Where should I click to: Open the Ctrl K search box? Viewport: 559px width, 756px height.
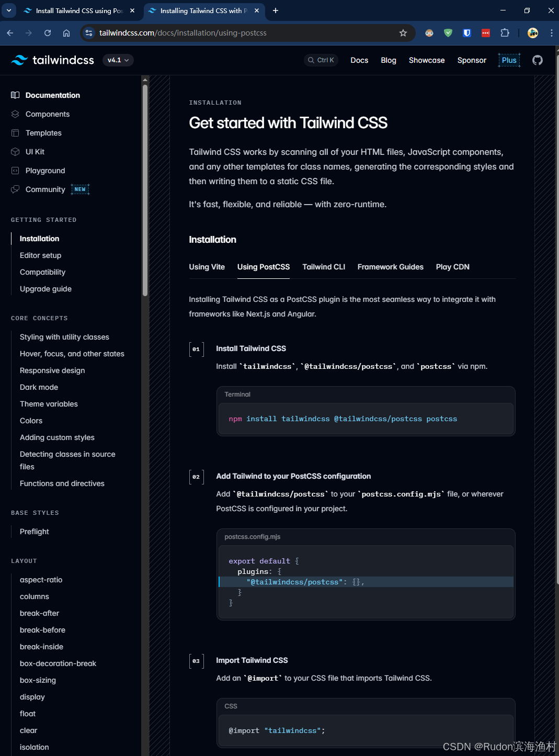click(x=321, y=60)
